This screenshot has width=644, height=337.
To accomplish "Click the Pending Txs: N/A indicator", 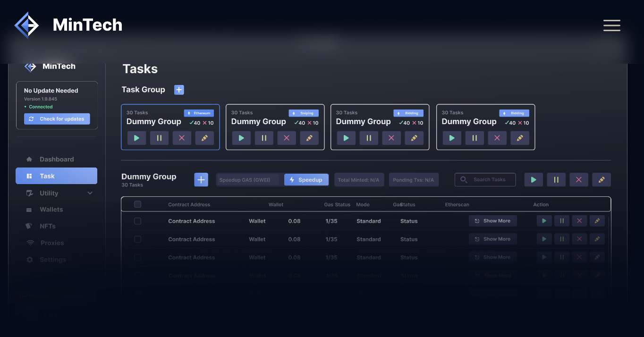I will click(x=414, y=180).
